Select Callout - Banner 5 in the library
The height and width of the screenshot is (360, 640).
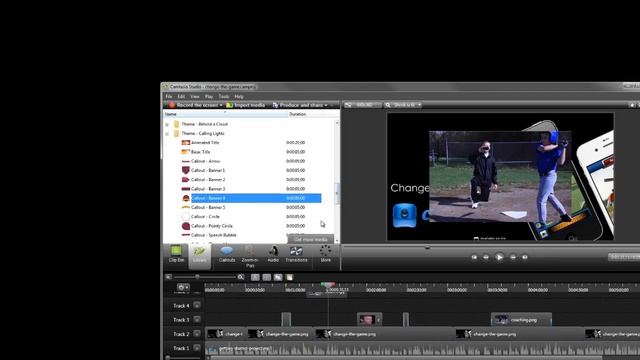click(x=208, y=207)
